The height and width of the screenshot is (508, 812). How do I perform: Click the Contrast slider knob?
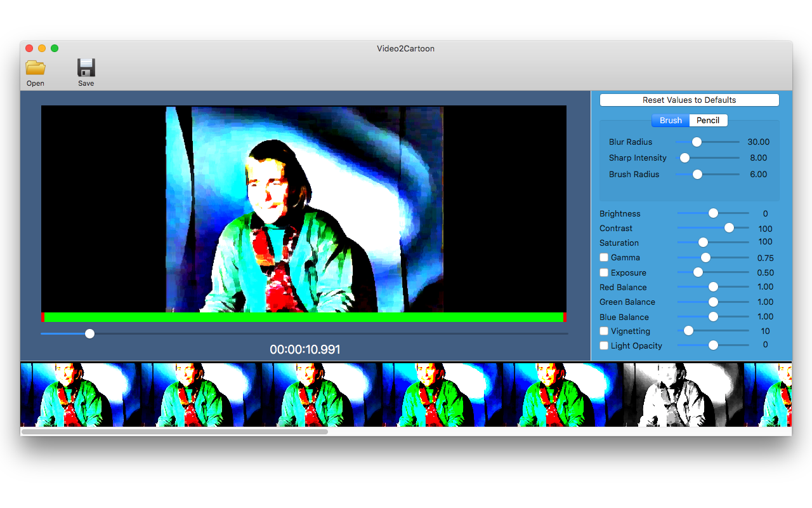click(729, 228)
